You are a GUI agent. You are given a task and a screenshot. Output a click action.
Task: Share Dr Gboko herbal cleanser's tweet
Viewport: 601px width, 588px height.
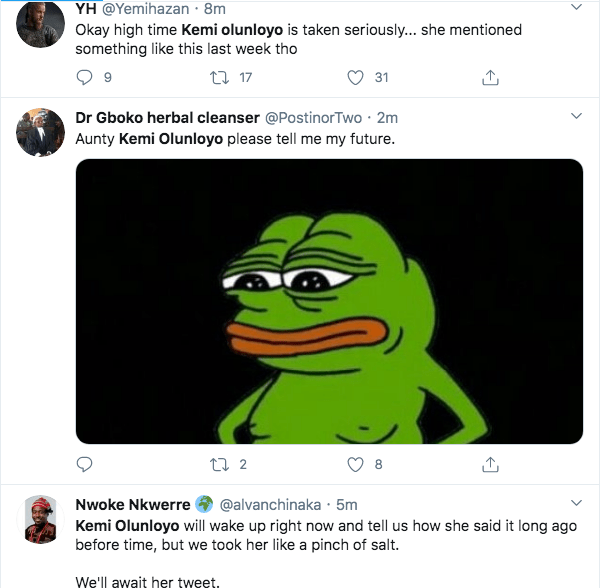490,464
